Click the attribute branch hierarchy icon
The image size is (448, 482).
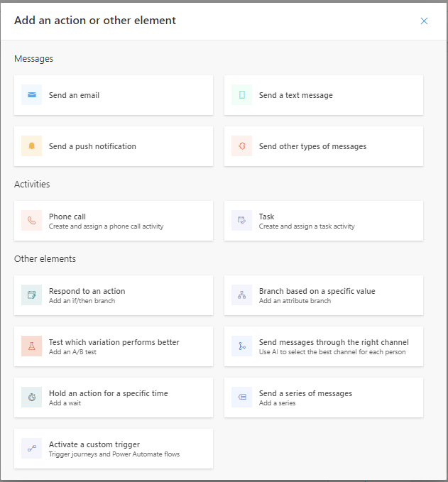[241, 295]
